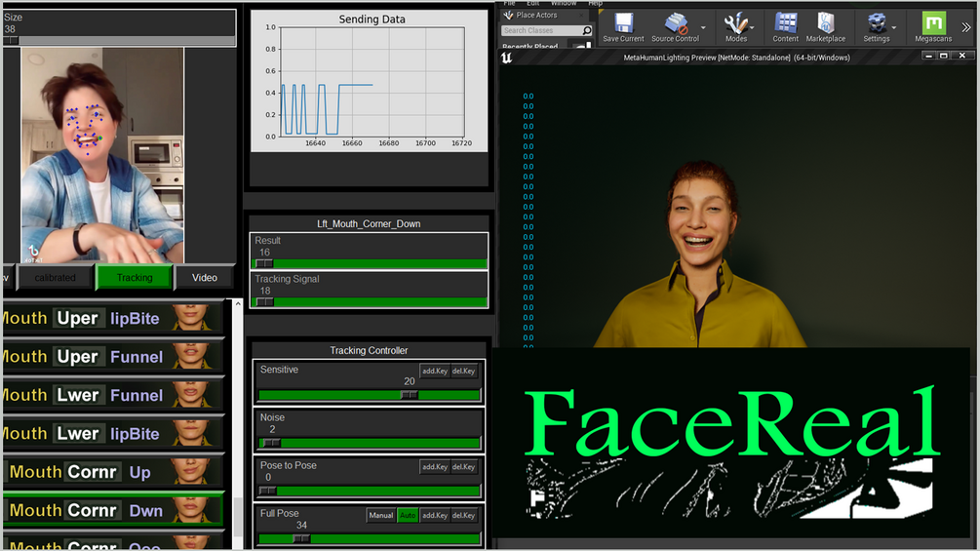Click the Search Classes magnifier icon
Viewport: 980px width, 551px height.
[x=587, y=30]
